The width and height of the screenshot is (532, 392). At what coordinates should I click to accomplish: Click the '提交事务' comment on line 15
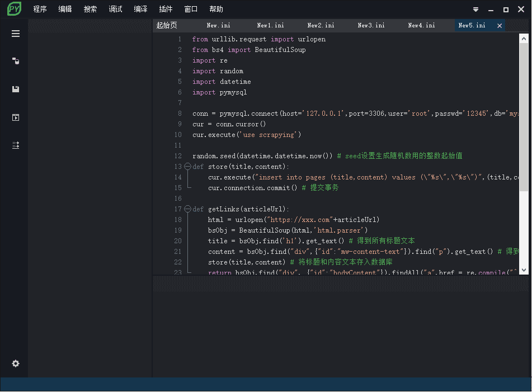click(324, 187)
